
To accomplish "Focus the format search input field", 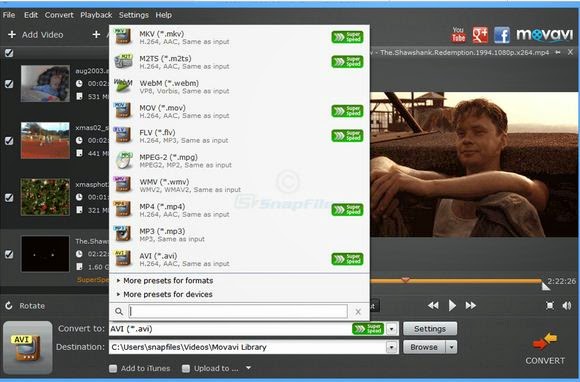I will click(238, 311).
